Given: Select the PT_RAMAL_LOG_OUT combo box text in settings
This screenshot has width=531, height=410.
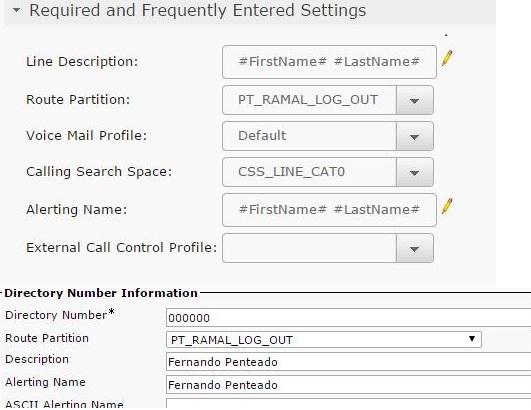Looking at the screenshot, I should (309, 100).
